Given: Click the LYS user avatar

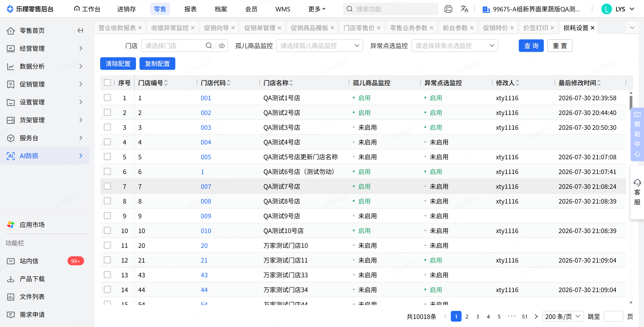Looking at the screenshot, I should pos(606,9).
